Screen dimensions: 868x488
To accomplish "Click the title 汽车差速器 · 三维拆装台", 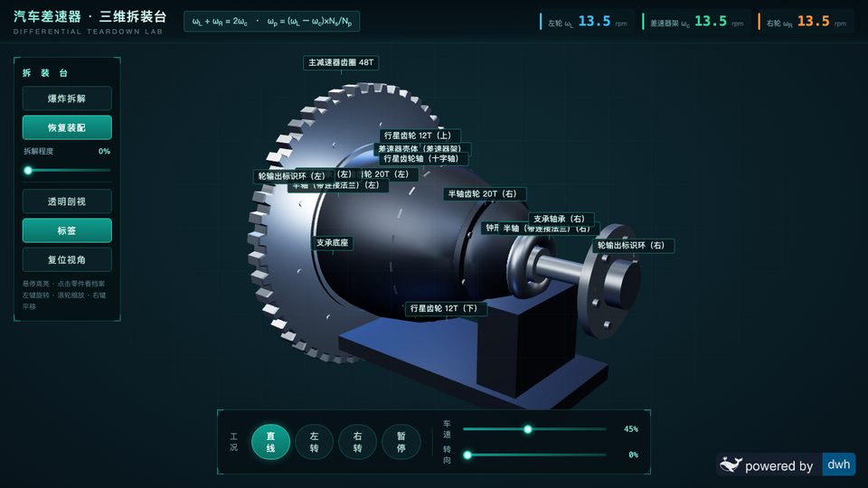I will (90, 16).
